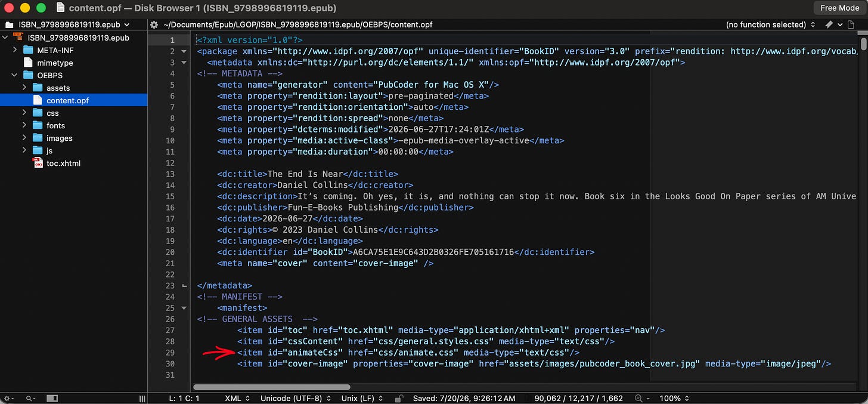868x404 pixels.
Task: Click the js folder icon
Action: pos(38,150)
